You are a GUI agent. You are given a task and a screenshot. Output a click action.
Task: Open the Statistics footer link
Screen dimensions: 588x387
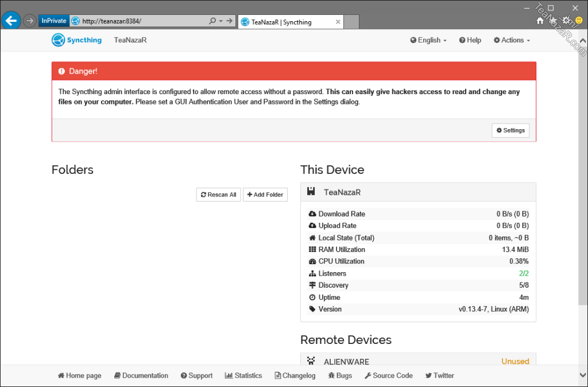[243, 376]
